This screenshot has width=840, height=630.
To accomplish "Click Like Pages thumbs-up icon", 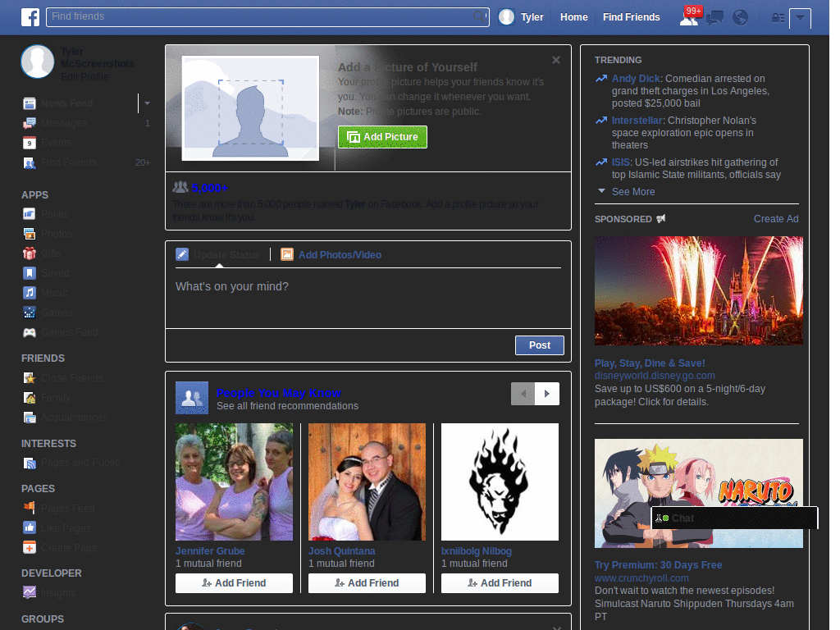I will (x=30, y=527).
